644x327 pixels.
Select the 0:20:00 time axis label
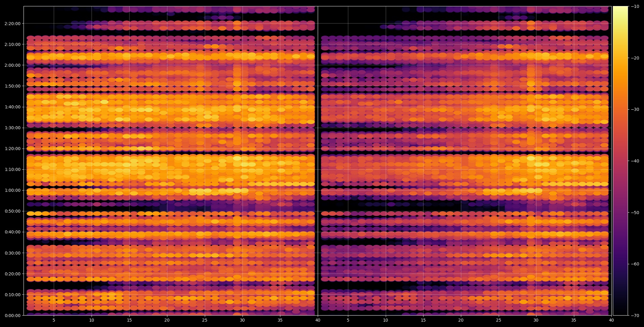point(12,274)
